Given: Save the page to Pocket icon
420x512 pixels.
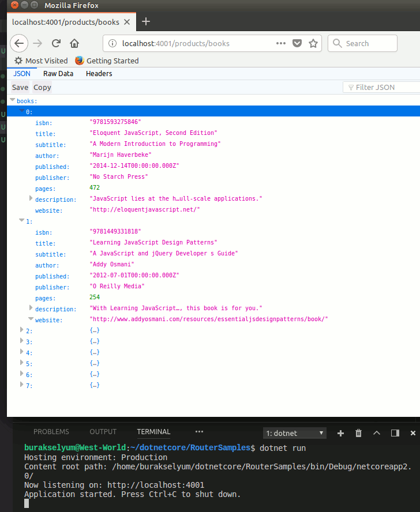Looking at the screenshot, I should (297, 43).
